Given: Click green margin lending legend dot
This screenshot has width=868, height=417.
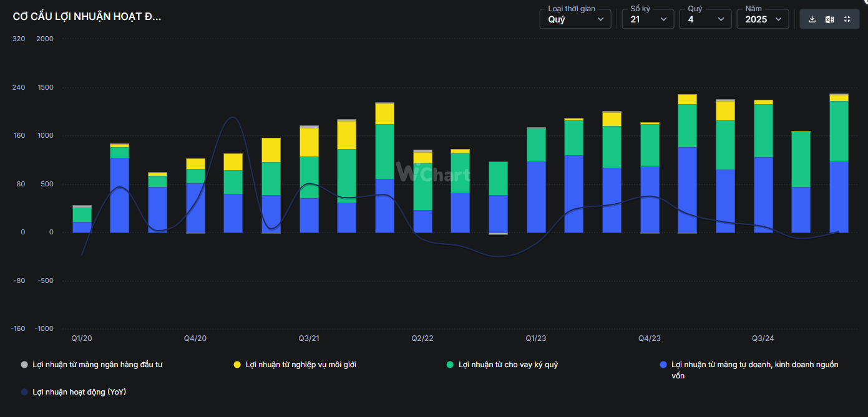Looking at the screenshot, I should [450, 365].
